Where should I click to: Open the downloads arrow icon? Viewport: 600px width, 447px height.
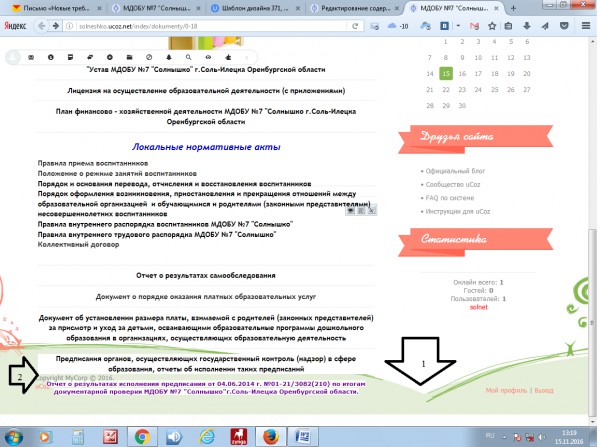[527, 26]
